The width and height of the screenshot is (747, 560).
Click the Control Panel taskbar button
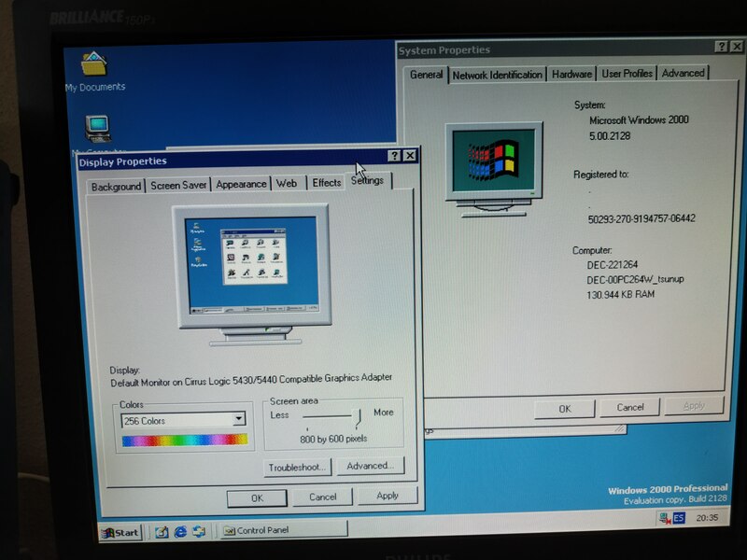coord(284,530)
